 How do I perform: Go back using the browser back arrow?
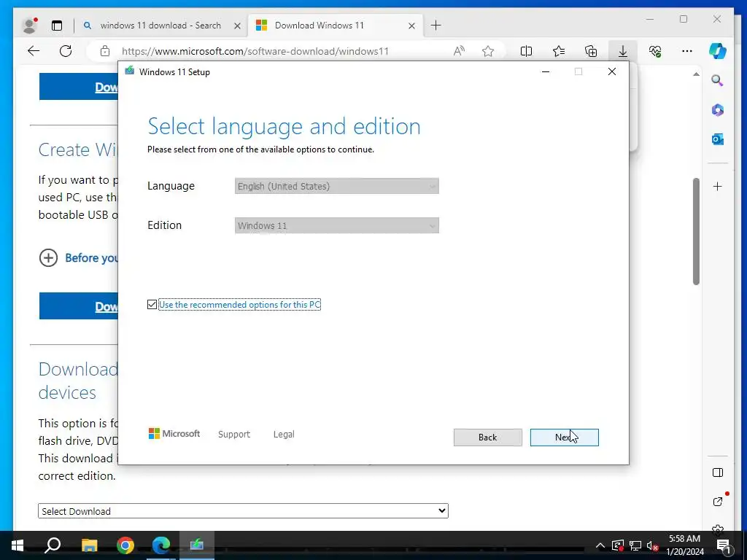point(34,51)
